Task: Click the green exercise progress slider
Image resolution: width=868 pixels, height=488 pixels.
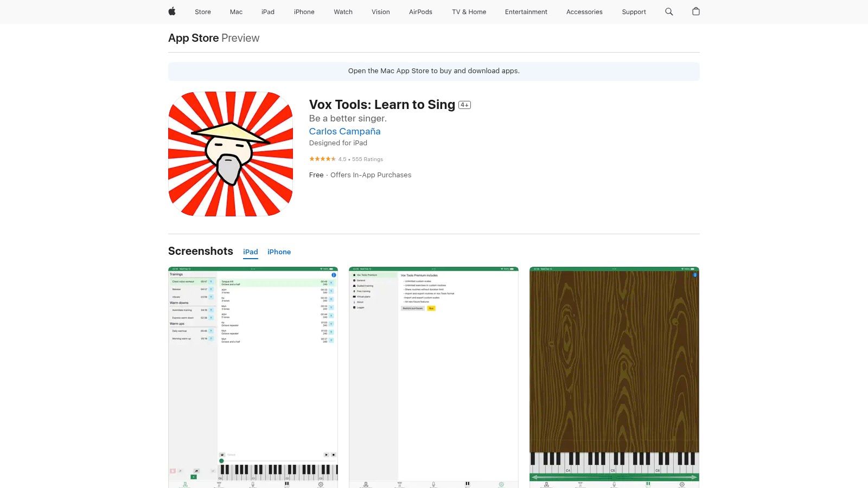Action: 221,461
